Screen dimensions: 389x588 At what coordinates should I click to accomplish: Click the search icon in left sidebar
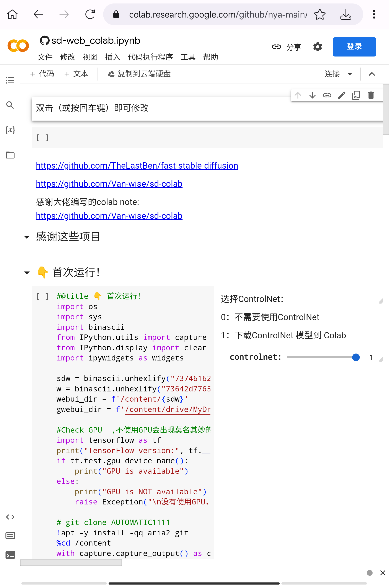(x=10, y=105)
